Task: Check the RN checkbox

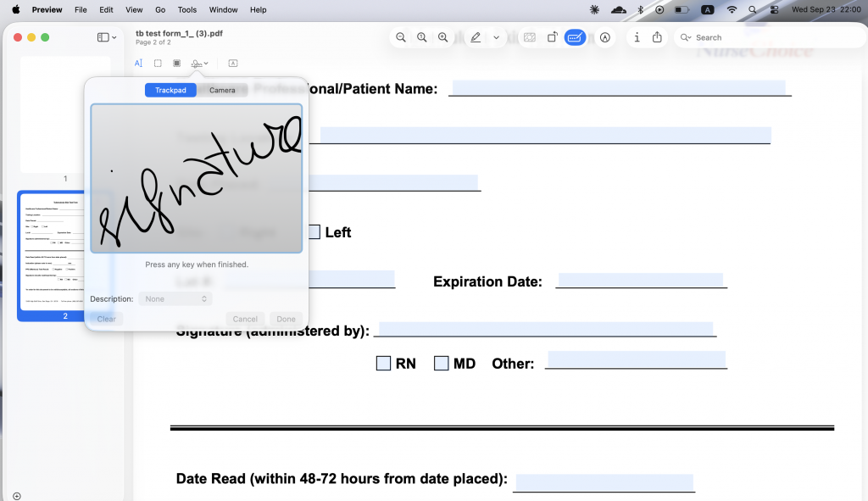Action: tap(383, 363)
